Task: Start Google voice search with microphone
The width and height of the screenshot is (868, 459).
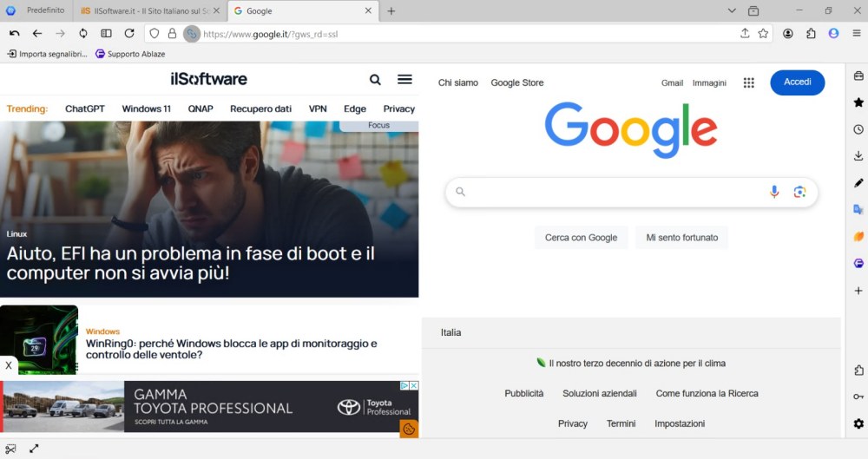Action: (x=774, y=192)
